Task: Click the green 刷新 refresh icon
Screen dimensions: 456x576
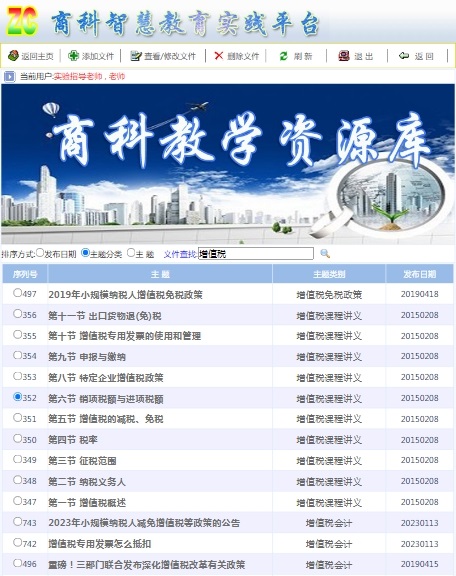Action: [x=283, y=56]
